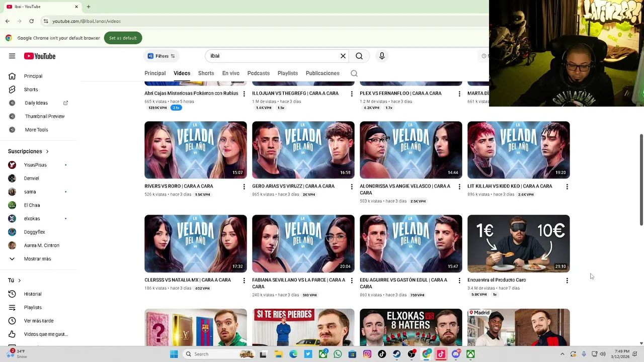This screenshot has width=644, height=362.
Task: Expand the Suscripciones section chevron
Action: (47, 151)
